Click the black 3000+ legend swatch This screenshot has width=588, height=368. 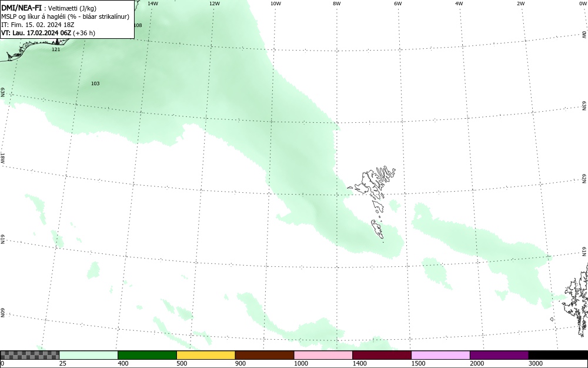(558, 355)
